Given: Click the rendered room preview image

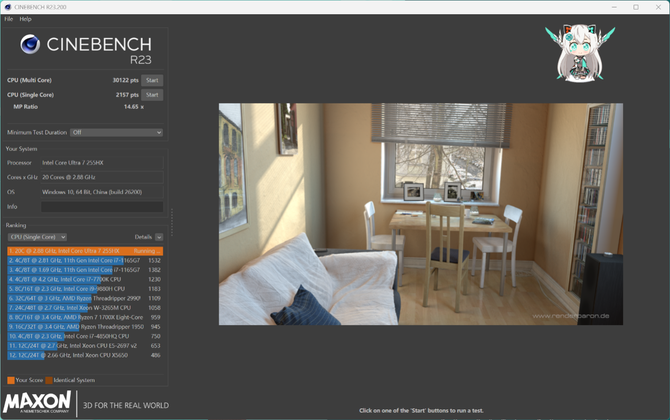Looking at the screenshot, I should 420,214.
